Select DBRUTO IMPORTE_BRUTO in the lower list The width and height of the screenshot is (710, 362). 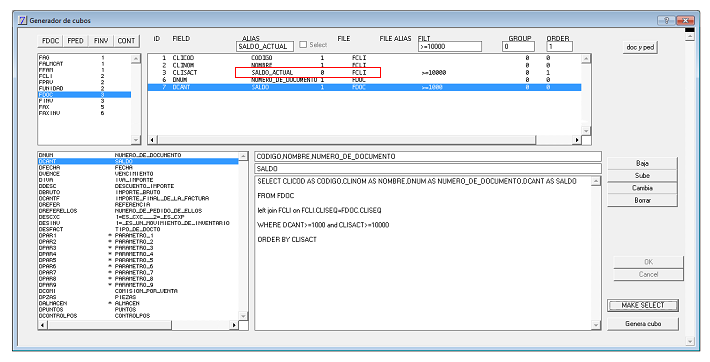pyautogui.click(x=138, y=192)
